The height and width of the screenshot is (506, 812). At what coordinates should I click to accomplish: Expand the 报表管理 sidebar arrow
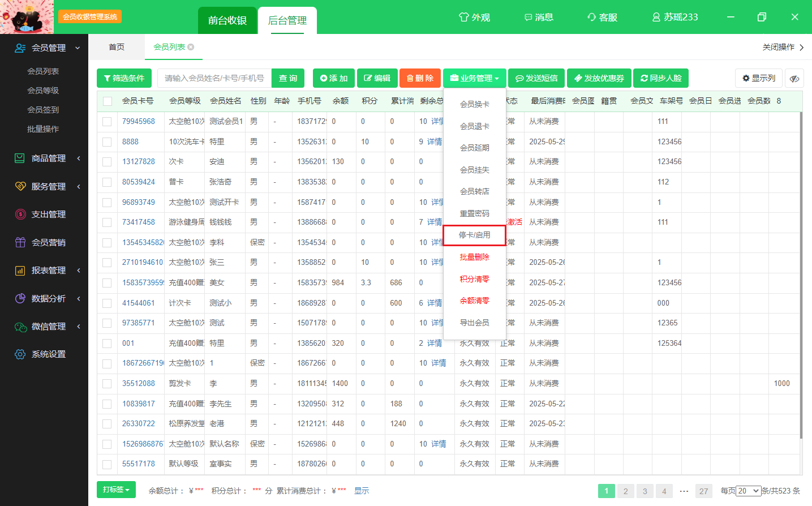coord(78,271)
